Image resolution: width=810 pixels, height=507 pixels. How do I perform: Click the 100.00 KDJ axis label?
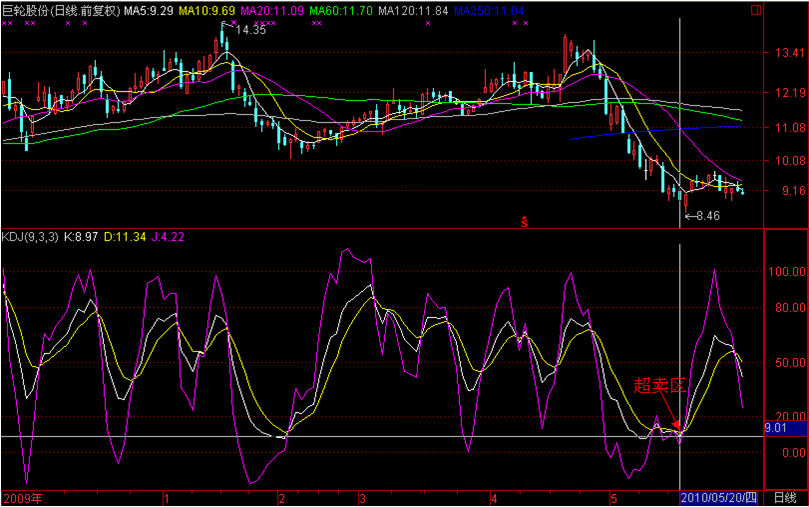click(787, 272)
